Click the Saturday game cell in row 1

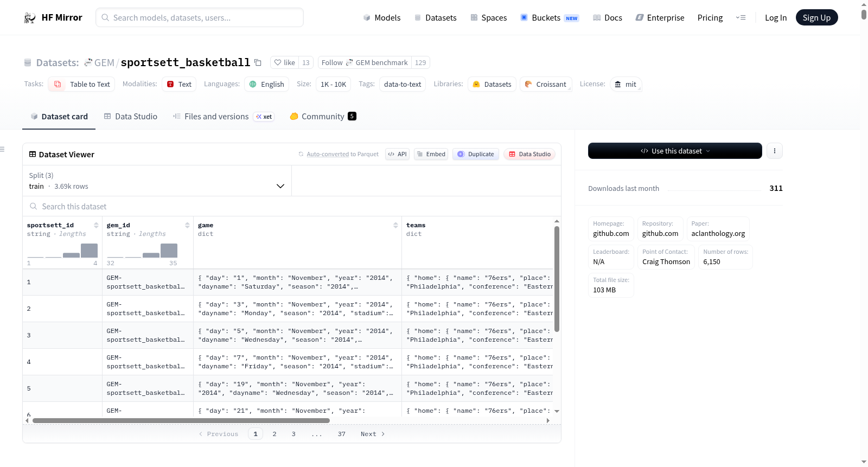[297, 282]
